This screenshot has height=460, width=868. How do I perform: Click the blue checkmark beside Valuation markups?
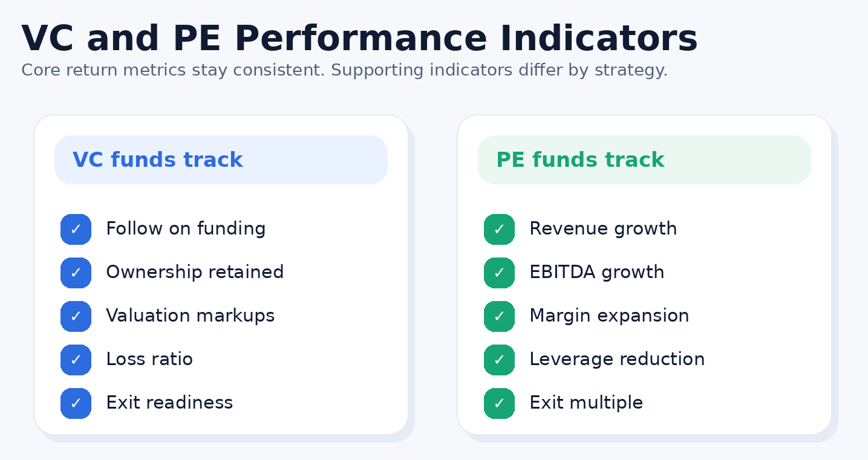76,316
